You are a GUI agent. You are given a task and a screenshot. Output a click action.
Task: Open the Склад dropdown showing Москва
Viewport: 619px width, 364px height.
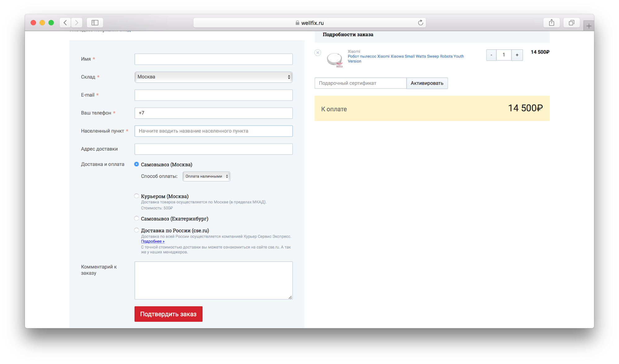(213, 77)
